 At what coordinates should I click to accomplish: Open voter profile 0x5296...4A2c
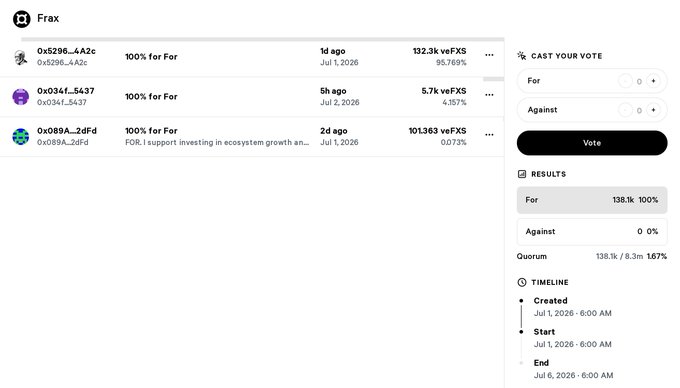(x=66, y=51)
